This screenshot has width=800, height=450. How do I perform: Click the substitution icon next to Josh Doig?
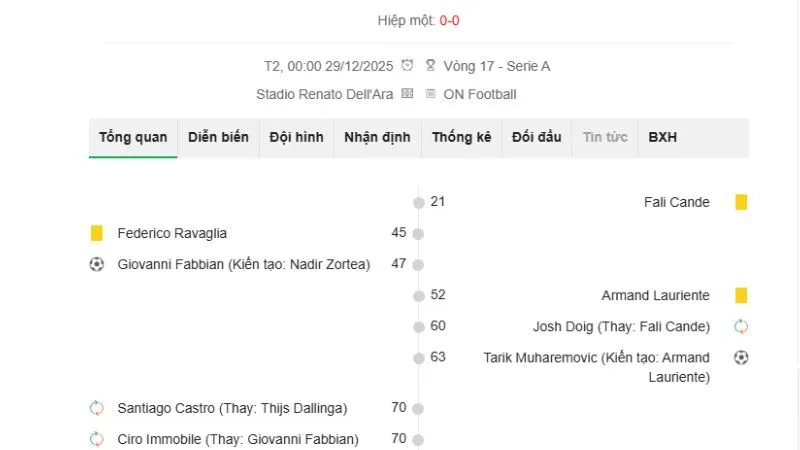(741, 326)
